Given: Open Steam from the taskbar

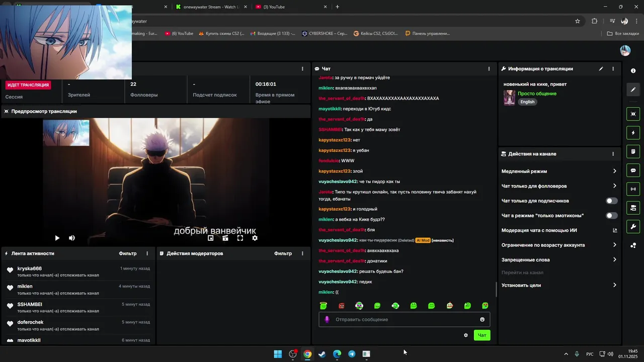Looking at the screenshot, I should click(322, 354).
